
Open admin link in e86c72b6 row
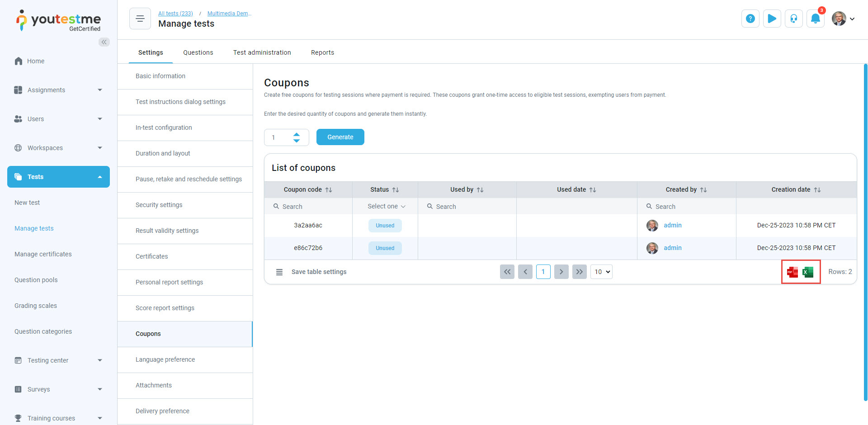(x=673, y=248)
